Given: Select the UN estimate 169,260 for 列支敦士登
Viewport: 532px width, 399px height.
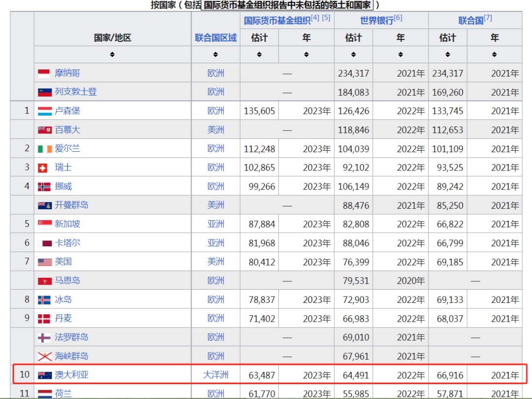Looking at the screenshot, I should (x=447, y=92).
